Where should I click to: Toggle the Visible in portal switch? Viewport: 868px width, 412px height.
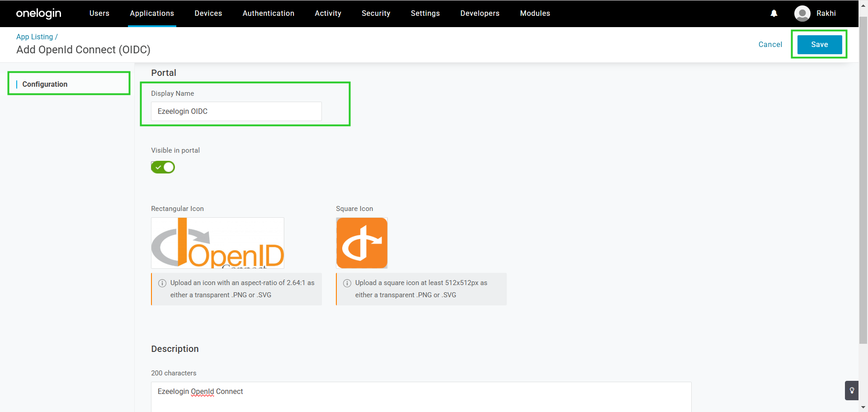(x=163, y=167)
